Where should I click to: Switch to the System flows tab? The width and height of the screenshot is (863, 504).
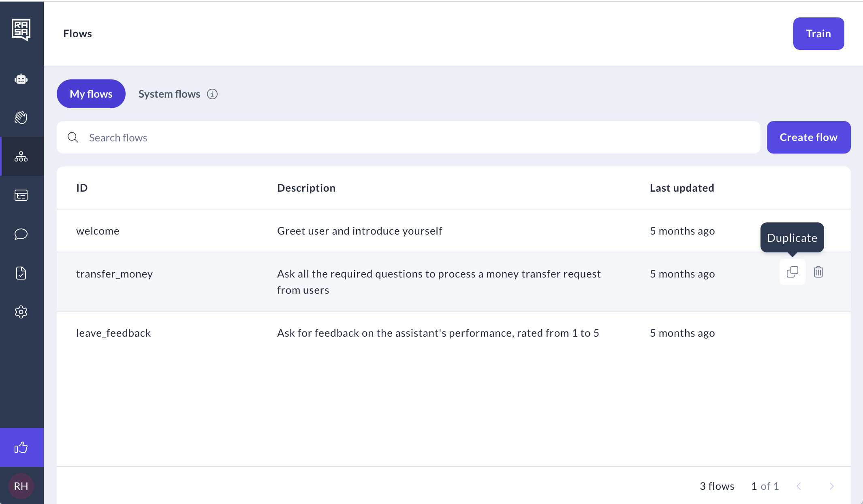tap(169, 94)
